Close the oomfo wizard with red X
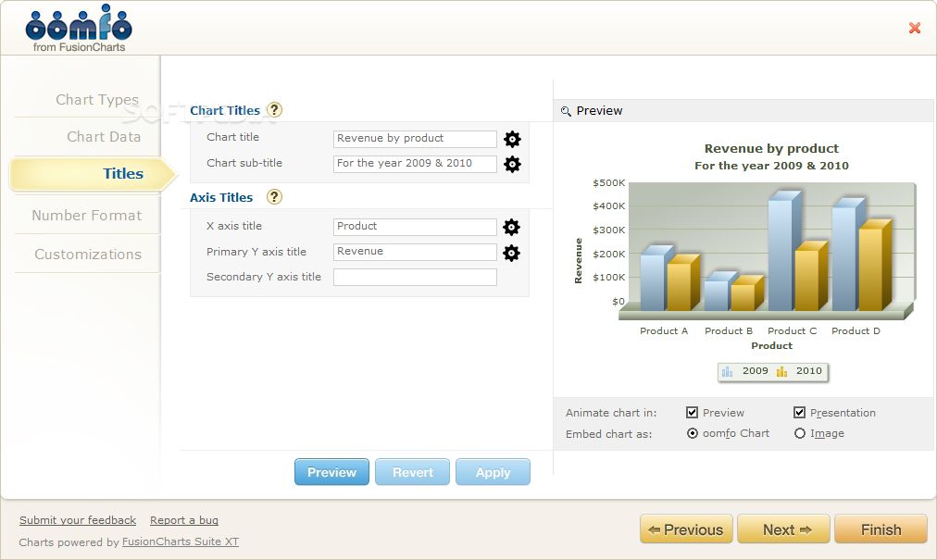This screenshot has width=937, height=560. pos(914,28)
